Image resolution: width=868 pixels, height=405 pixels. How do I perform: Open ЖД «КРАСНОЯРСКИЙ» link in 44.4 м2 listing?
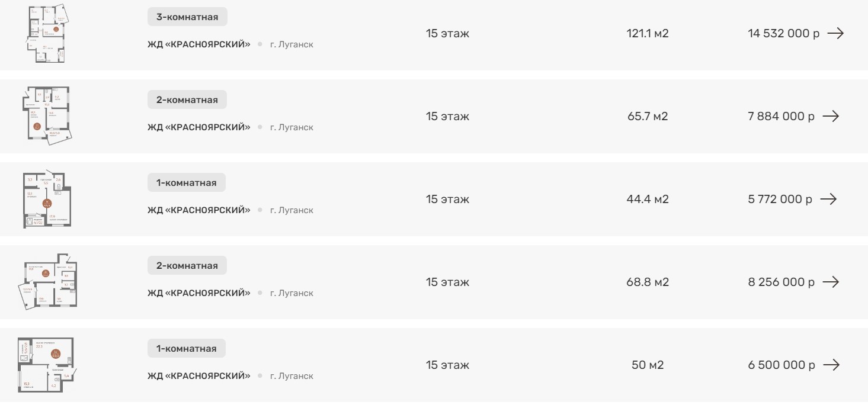199,210
